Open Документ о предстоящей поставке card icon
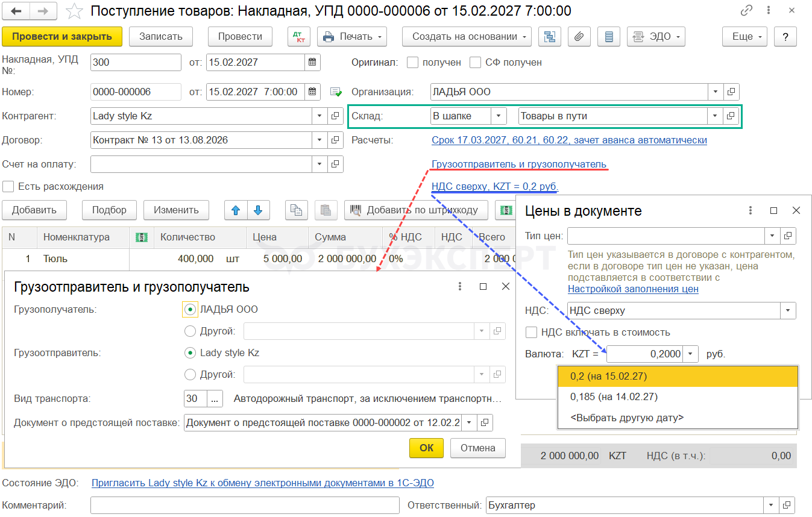Viewport: 812px width, 517px height. pyautogui.click(x=485, y=422)
